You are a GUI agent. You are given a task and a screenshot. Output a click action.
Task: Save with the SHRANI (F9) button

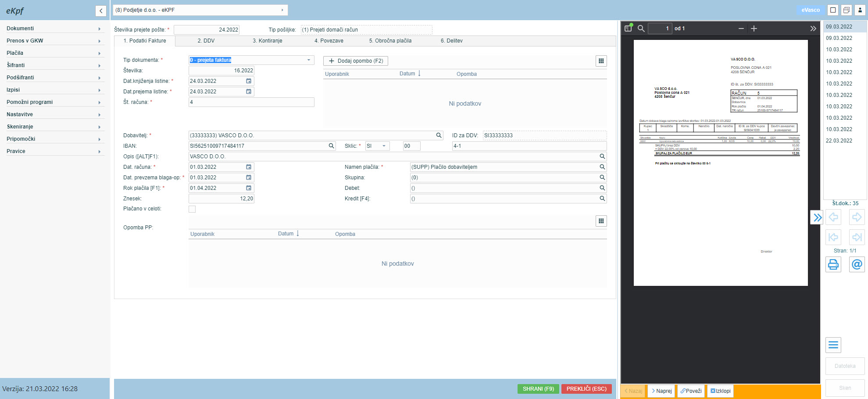[538, 389]
